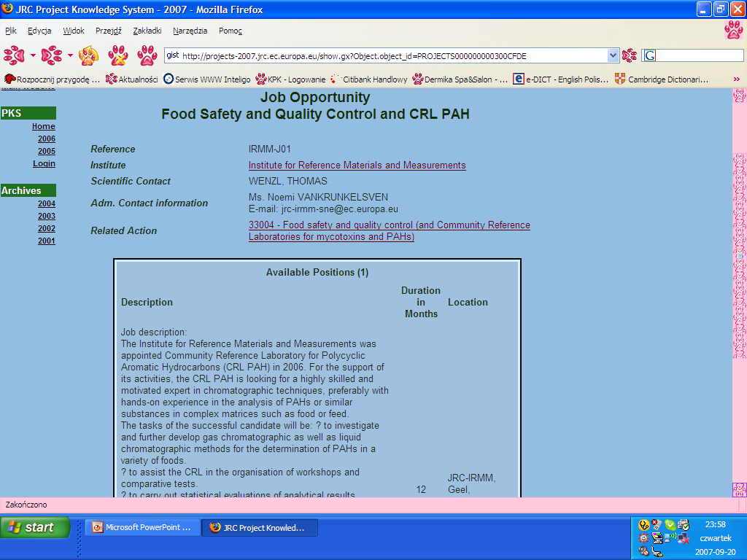Open the Aktualności bookmark
The width and height of the screenshot is (747, 560).
tap(132, 79)
